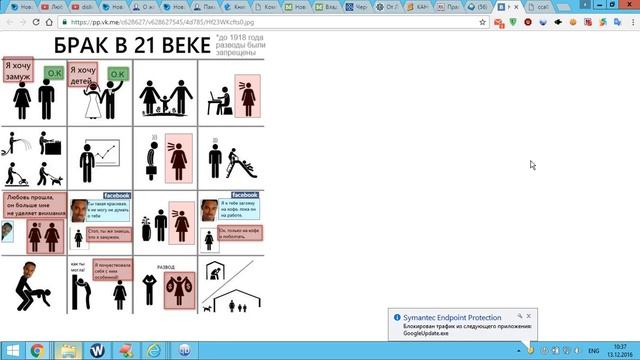This screenshot has width=640, height=360.
Task: Close the active browser tab
Action: tap(516, 7)
